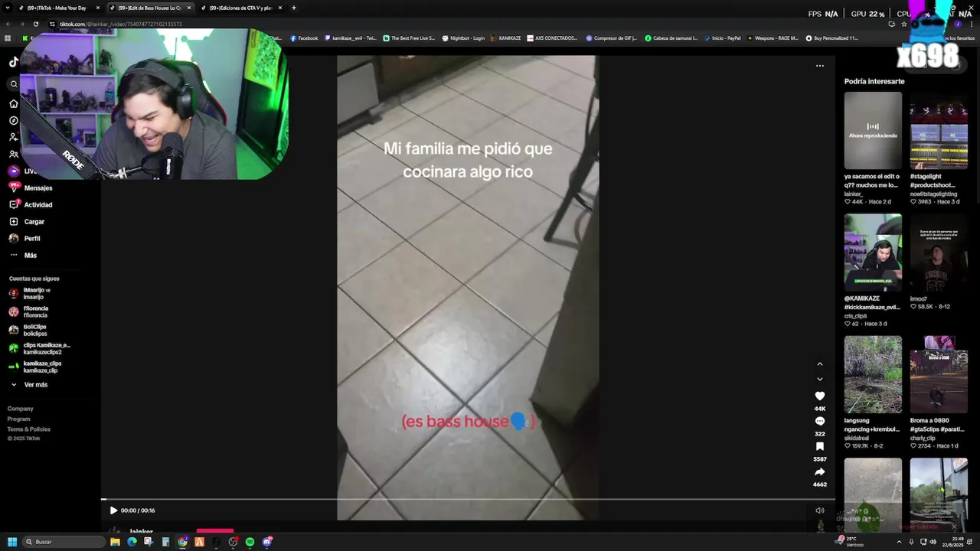Screen dimensions: 980x551
Task: Open the Facebook bookmark
Action: [x=304, y=38]
